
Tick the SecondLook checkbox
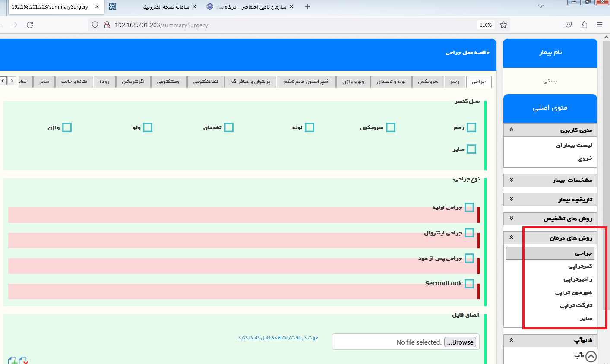point(469,284)
